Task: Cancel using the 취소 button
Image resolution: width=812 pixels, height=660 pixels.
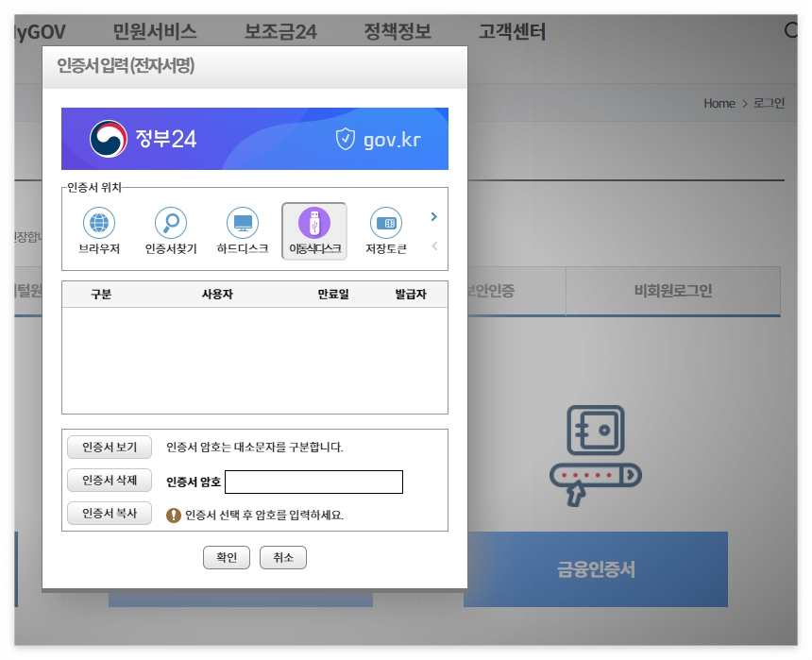Action: click(x=282, y=557)
